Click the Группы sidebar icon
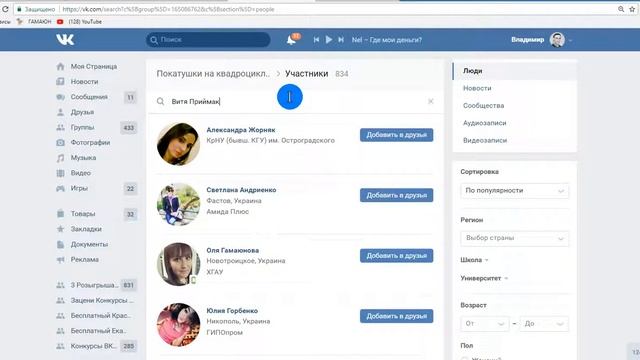 (x=60, y=127)
